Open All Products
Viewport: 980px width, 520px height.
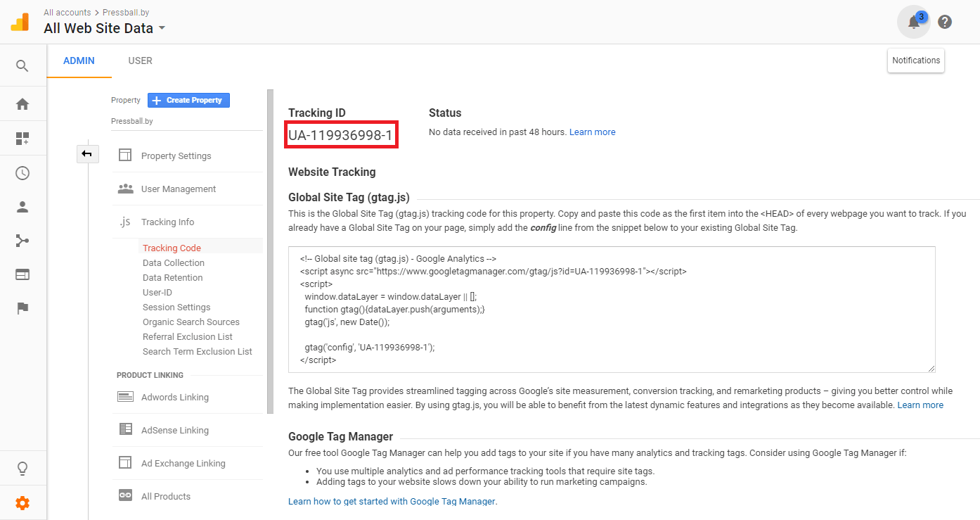[166, 497]
